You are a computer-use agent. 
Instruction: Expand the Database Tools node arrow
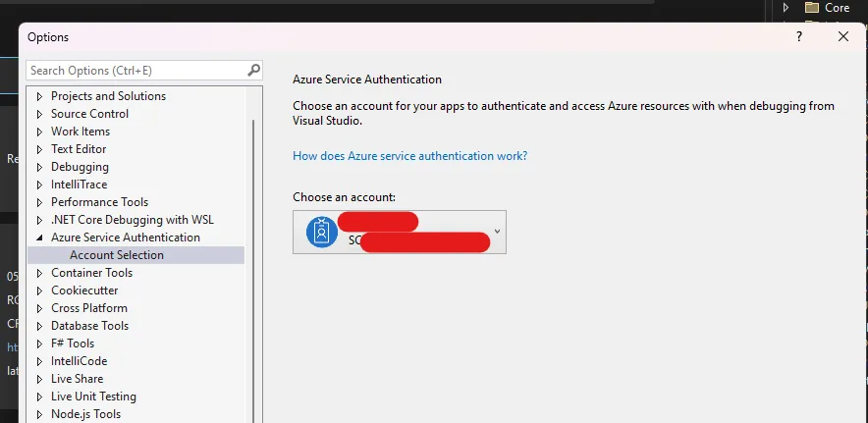click(x=39, y=326)
